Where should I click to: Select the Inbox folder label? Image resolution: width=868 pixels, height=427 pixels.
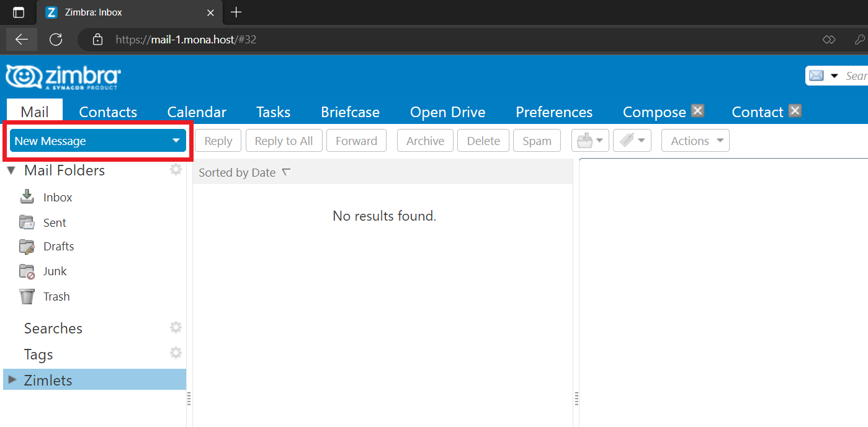click(58, 197)
